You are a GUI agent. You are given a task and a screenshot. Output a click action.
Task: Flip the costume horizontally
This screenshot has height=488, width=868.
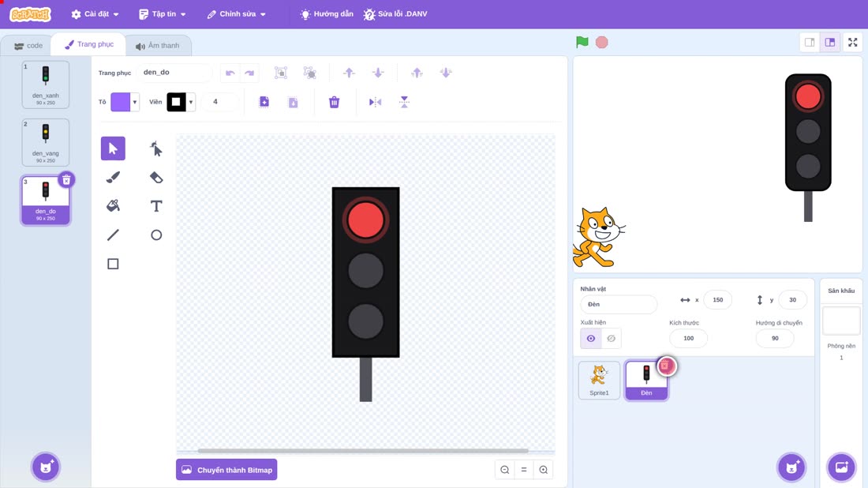pyautogui.click(x=375, y=102)
